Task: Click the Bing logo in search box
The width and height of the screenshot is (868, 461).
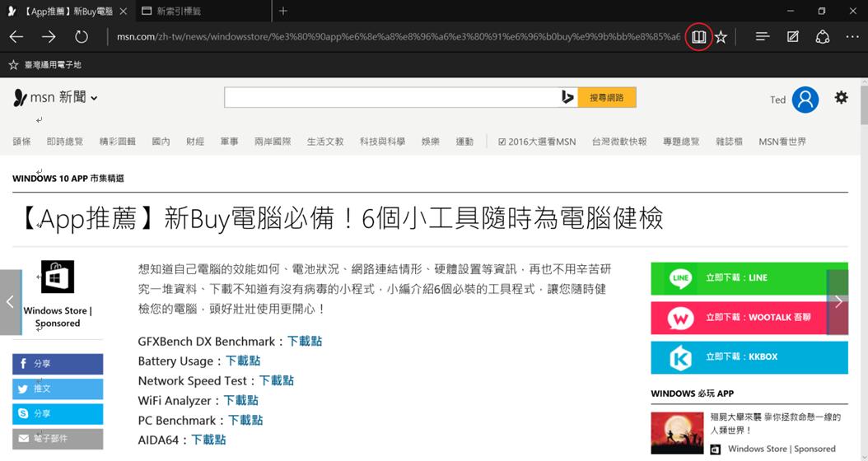Action: pyautogui.click(x=567, y=97)
